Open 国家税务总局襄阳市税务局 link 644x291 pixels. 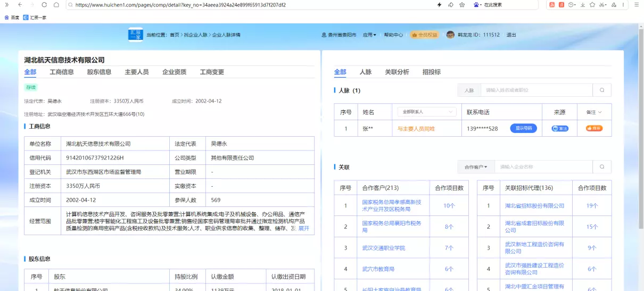click(x=391, y=227)
